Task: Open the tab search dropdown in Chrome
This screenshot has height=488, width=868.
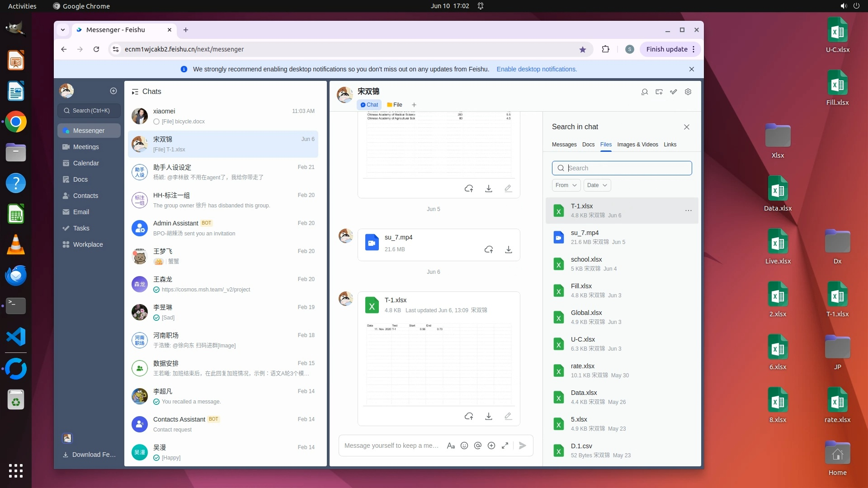Action: pyautogui.click(x=63, y=30)
